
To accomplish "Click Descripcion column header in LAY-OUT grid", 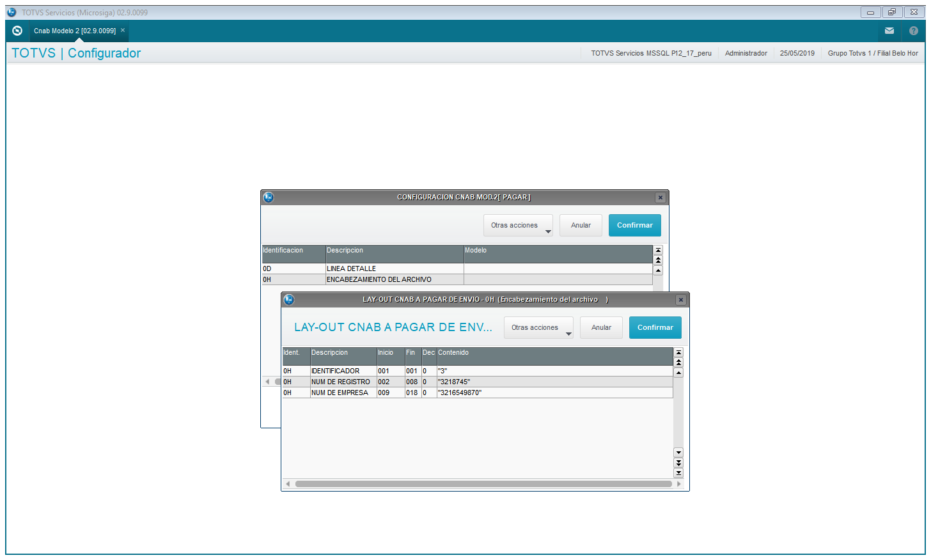I will pos(343,356).
